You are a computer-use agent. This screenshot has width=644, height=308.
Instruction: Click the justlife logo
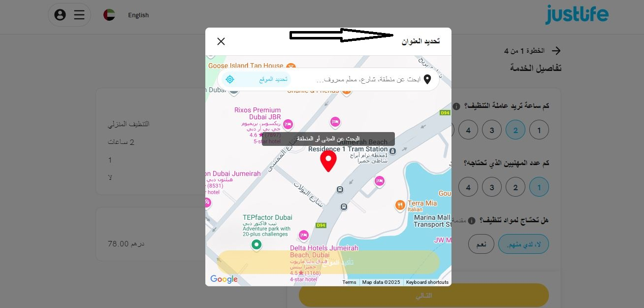click(x=577, y=14)
